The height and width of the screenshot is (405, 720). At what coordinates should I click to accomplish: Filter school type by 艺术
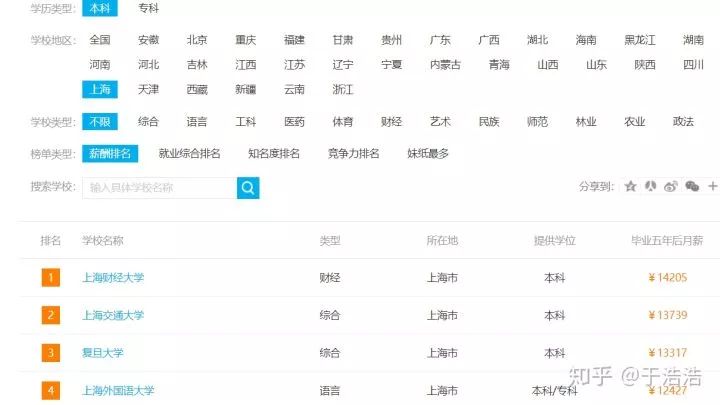tap(440, 122)
